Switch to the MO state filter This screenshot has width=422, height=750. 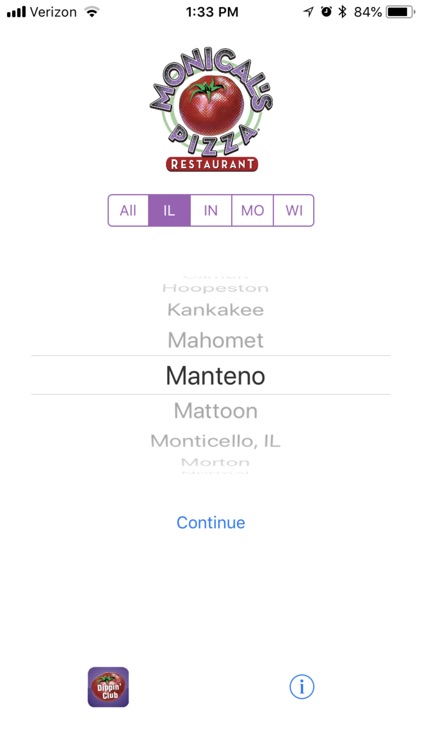click(252, 210)
